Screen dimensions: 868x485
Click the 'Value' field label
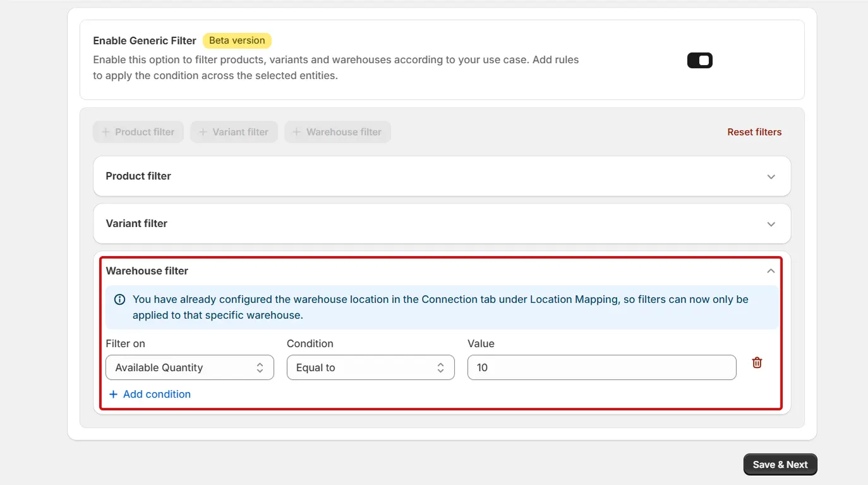[x=481, y=343]
